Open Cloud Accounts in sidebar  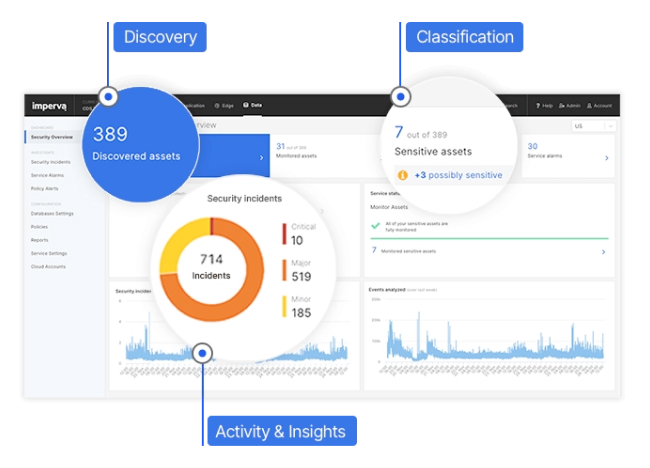[48, 267]
